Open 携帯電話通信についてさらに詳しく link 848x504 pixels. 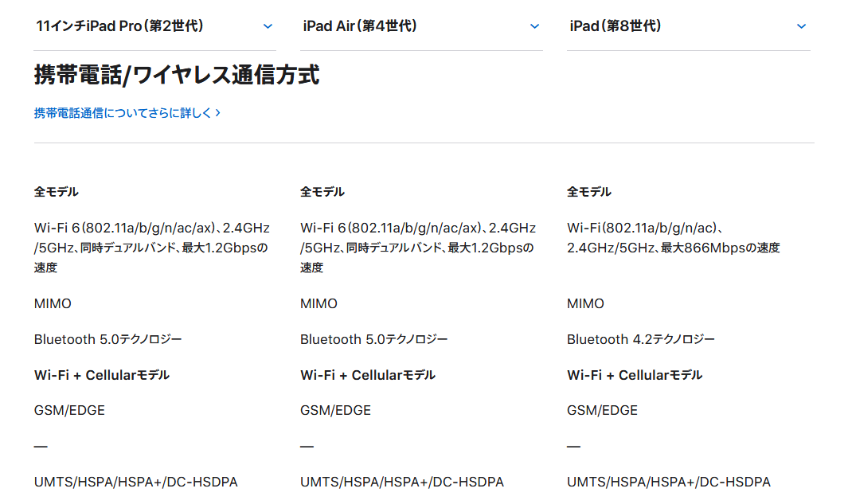pyautogui.click(x=123, y=113)
